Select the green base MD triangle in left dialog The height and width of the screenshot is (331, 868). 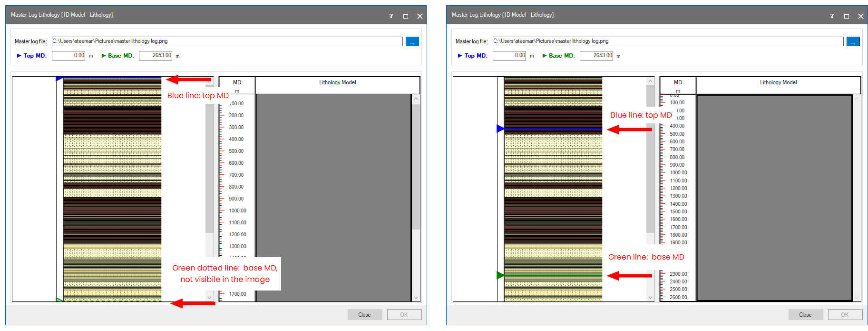tap(59, 300)
